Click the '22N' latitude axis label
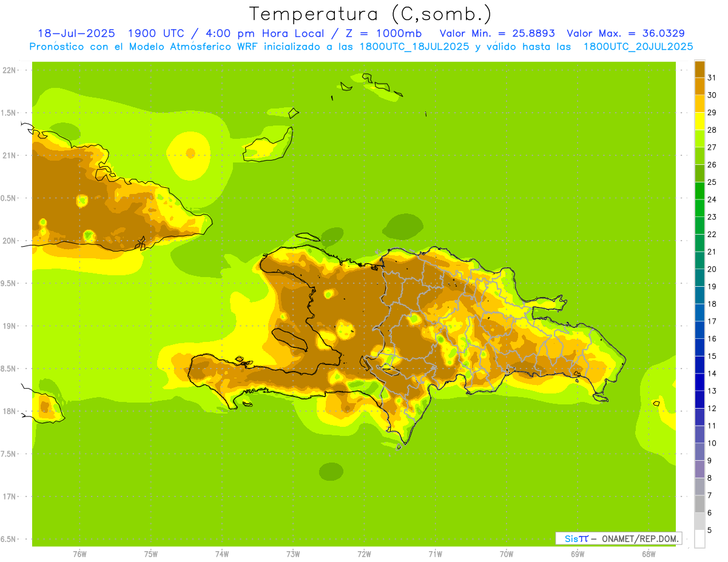The image size is (728, 562). 8,70
